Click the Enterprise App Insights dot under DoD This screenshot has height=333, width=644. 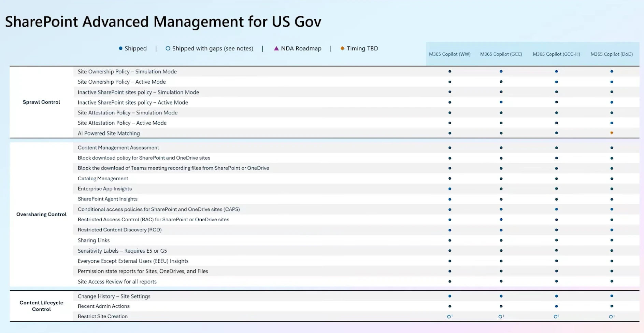[x=612, y=189]
